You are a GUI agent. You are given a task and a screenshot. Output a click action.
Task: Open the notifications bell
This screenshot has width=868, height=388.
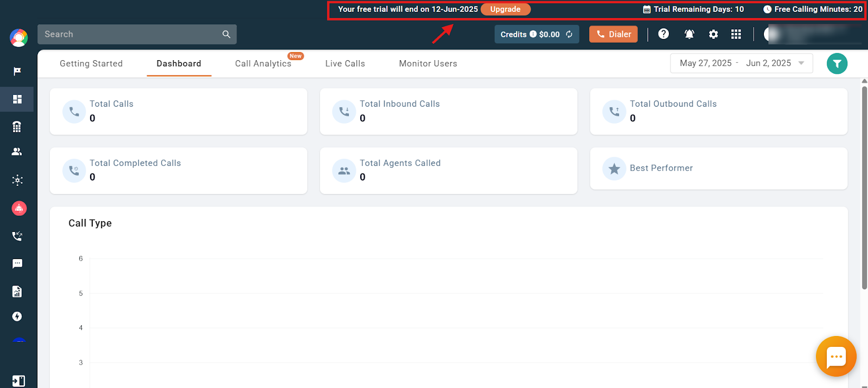(x=690, y=34)
